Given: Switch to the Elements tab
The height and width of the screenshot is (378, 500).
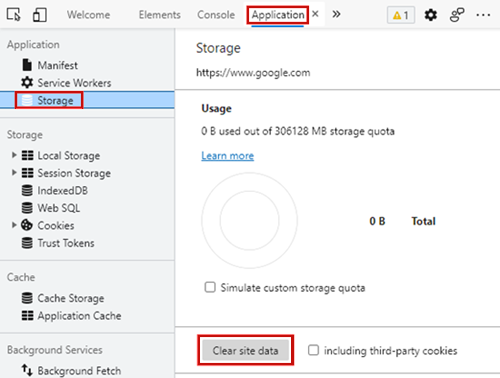Looking at the screenshot, I should coord(160,15).
